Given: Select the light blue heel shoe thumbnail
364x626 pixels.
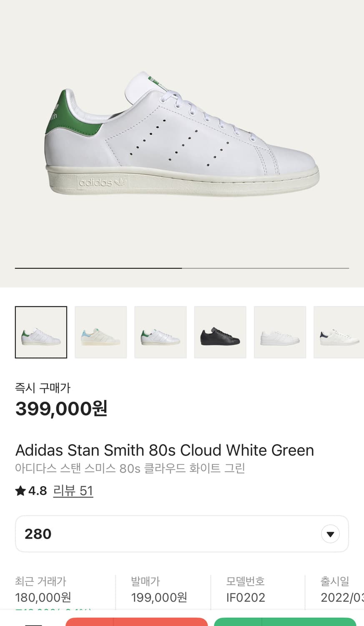Looking at the screenshot, I should point(100,332).
